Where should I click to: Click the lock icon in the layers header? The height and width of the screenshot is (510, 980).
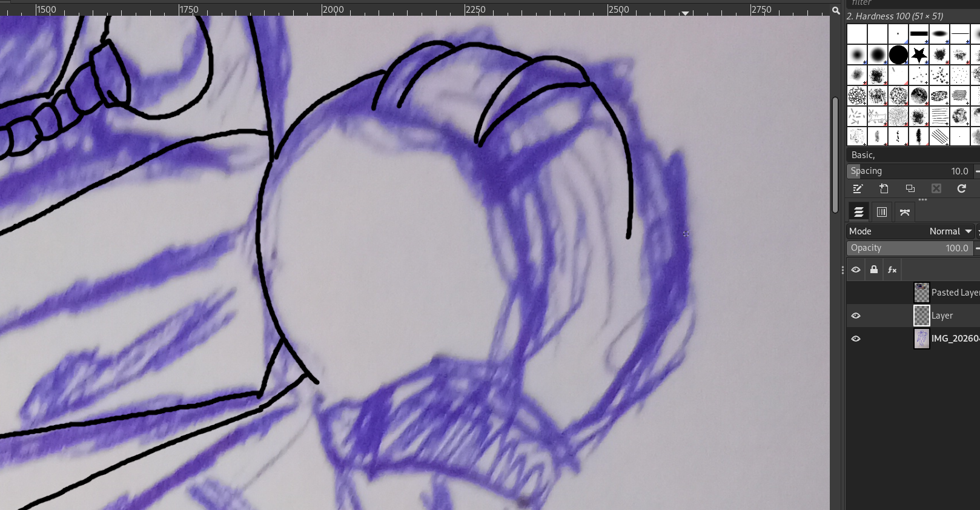point(874,270)
